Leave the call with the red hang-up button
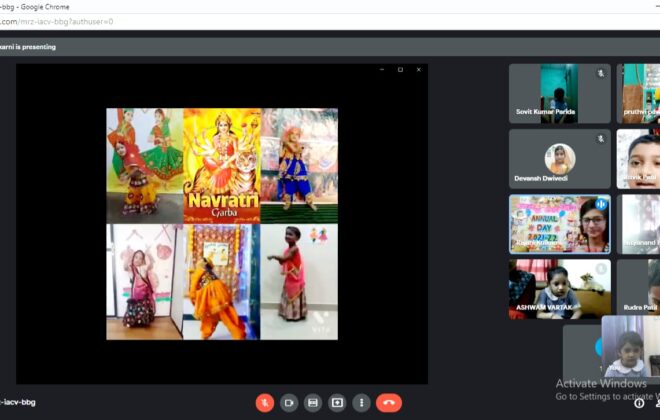660x420 pixels. tap(389, 403)
